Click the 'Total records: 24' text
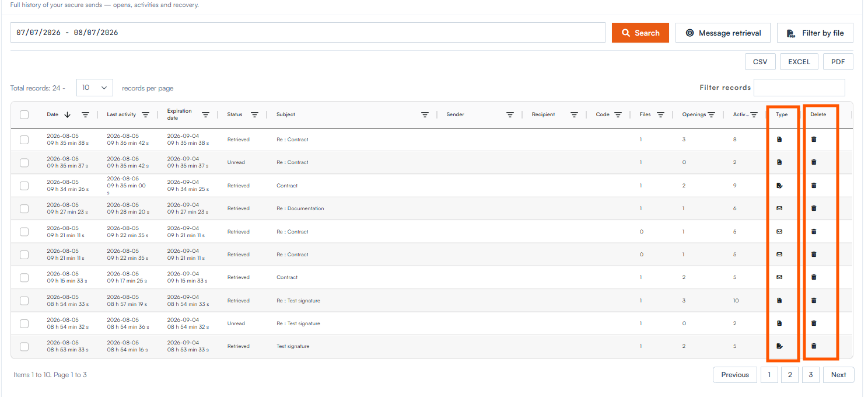 (x=35, y=88)
